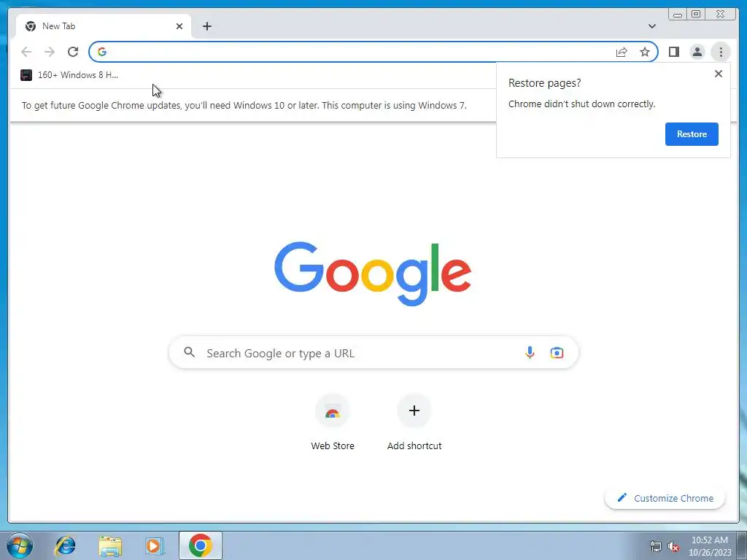The image size is (747, 560).
Task: Click the forward navigation arrow
Action: click(50, 52)
